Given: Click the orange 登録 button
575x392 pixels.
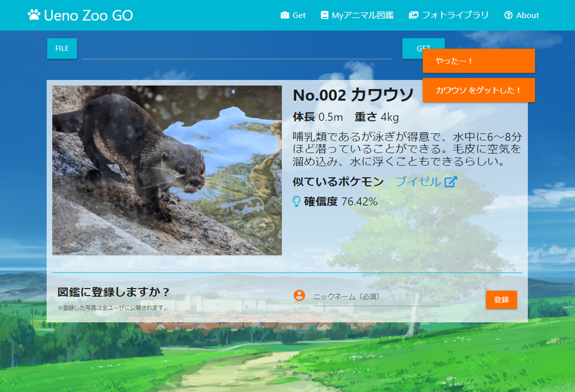Looking at the screenshot, I should coord(501,300).
